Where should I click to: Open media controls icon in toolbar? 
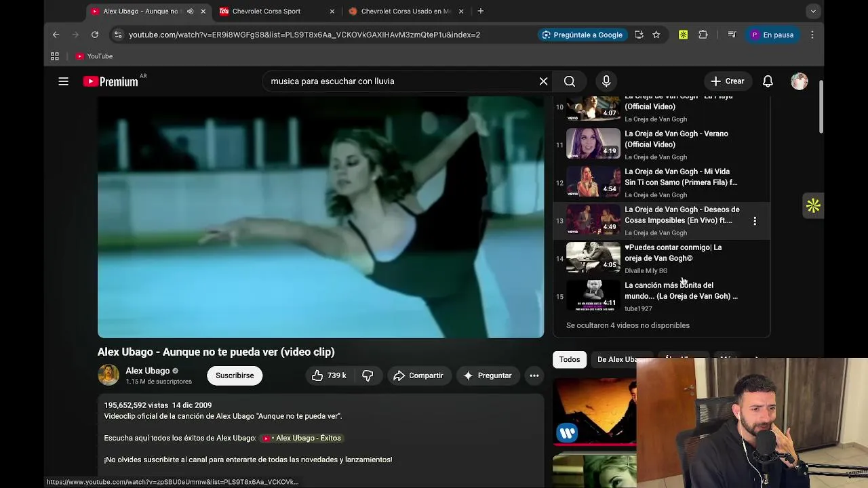click(x=732, y=35)
